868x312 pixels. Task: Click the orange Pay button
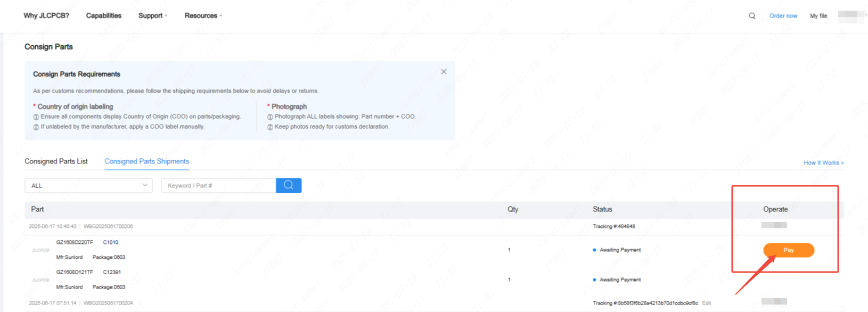(789, 250)
